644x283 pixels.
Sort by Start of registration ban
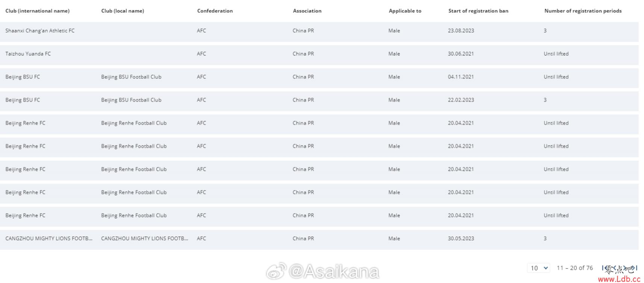point(478,11)
